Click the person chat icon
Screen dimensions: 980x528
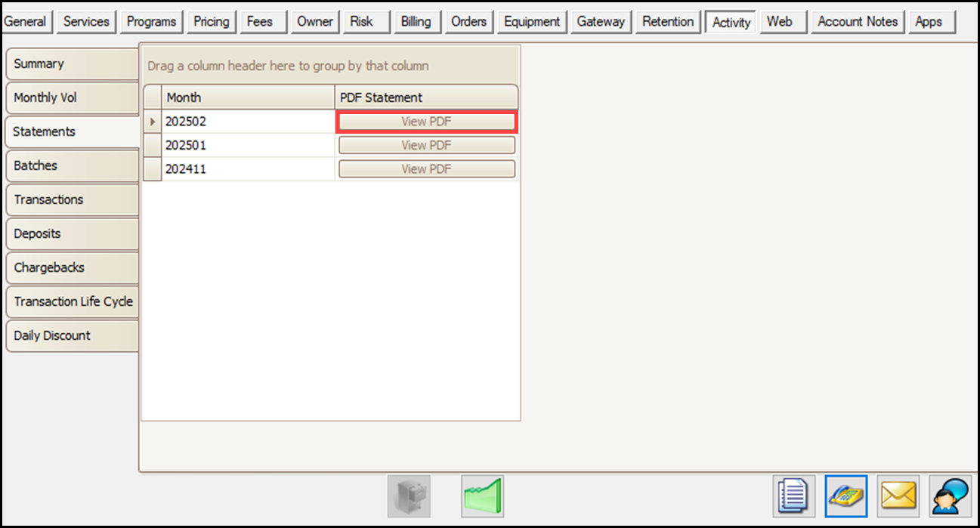coord(951,496)
